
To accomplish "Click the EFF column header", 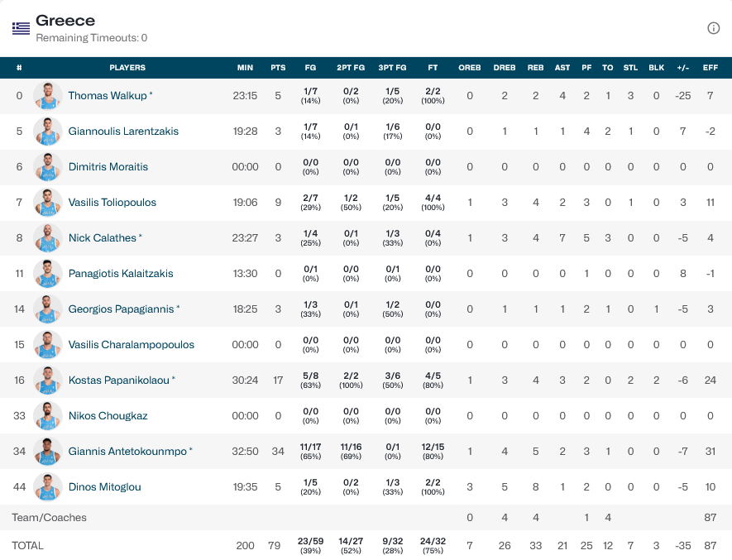I will (710, 68).
